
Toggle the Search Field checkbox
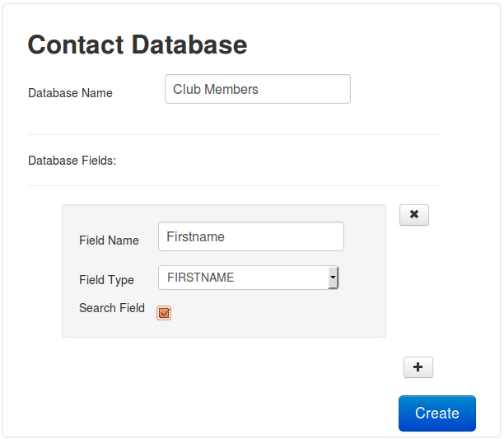(164, 313)
